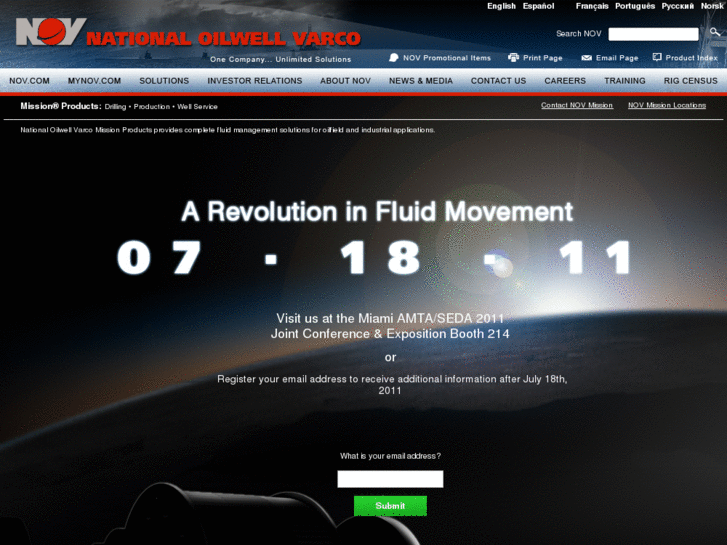Click Production under Mission Products

pos(152,107)
